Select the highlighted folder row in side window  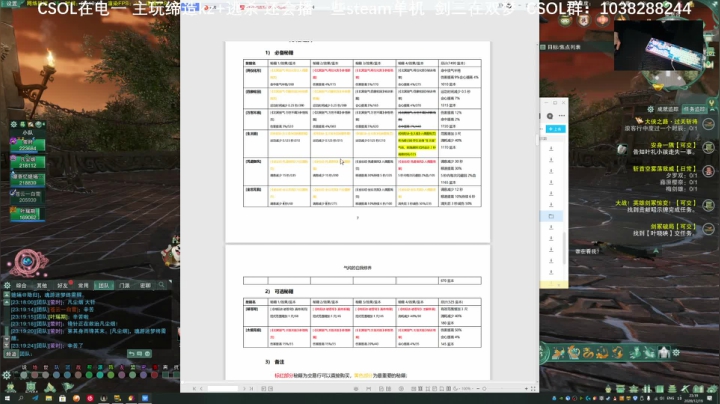[551, 216]
